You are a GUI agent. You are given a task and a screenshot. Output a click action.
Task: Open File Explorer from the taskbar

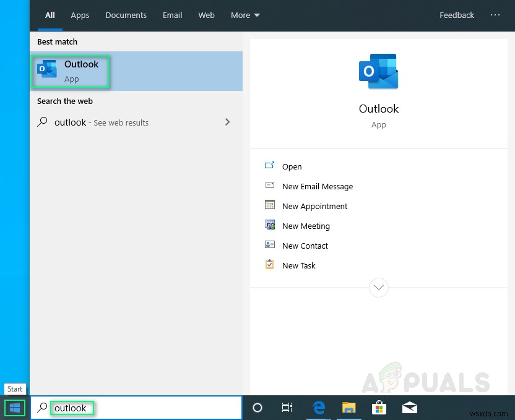[x=349, y=408]
